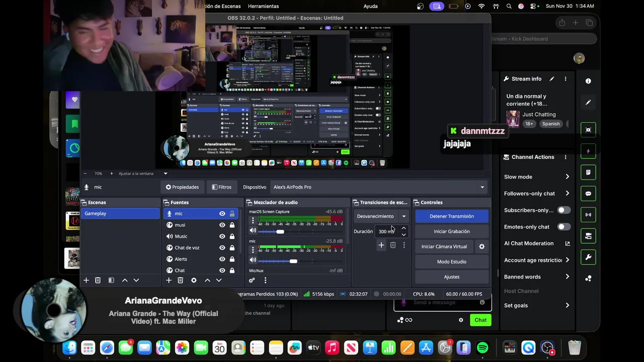Click Detener Transmisión

[x=452, y=216]
